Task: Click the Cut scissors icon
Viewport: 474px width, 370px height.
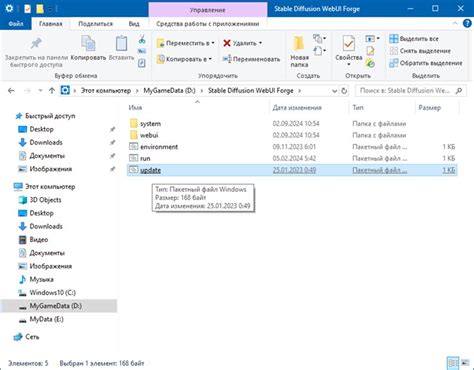Action: click(142, 39)
